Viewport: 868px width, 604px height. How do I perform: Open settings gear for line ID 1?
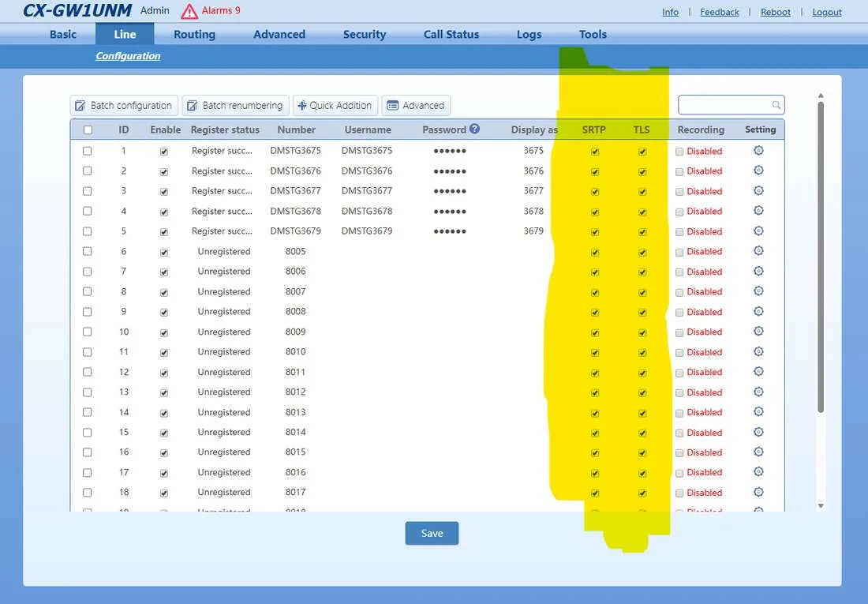tap(758, 151)
